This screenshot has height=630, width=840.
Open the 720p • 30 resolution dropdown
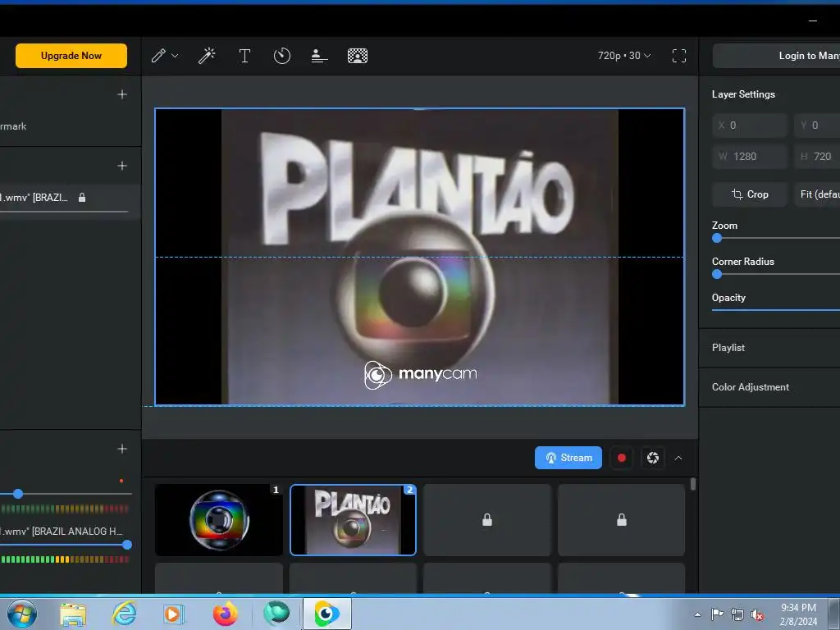click(x=624, y=56)
